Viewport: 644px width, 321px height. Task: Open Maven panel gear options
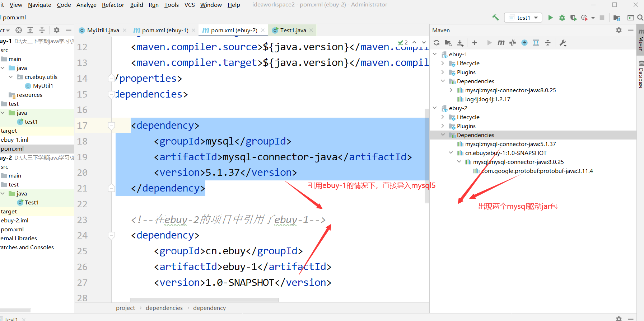(619, 30)
